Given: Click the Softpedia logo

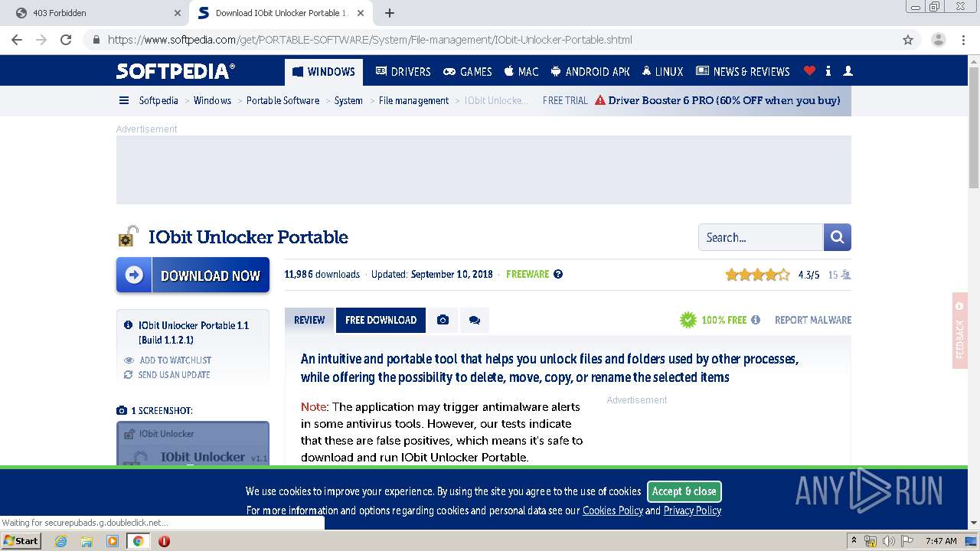Looking at the screenshot, I should [176, 71].
